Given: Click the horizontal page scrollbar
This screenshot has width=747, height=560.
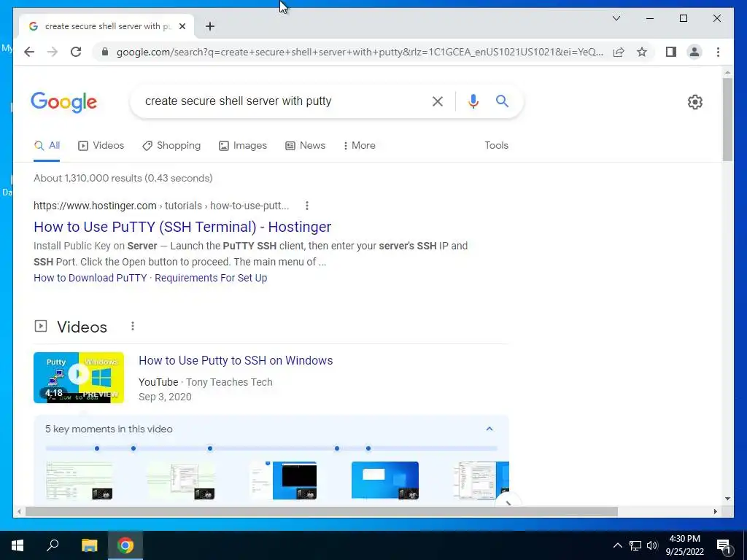Looking at the screenshot, I should tap(322, 512).
